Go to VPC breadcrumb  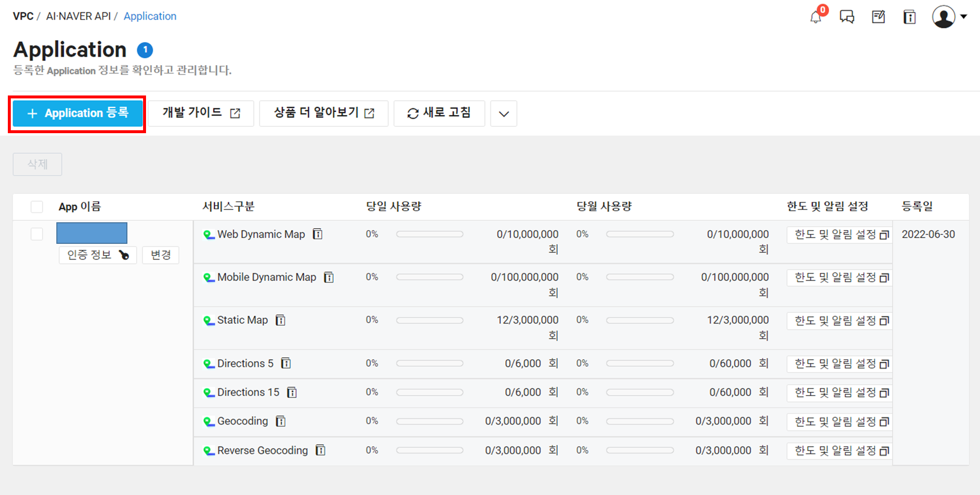[x=23, y=16]
